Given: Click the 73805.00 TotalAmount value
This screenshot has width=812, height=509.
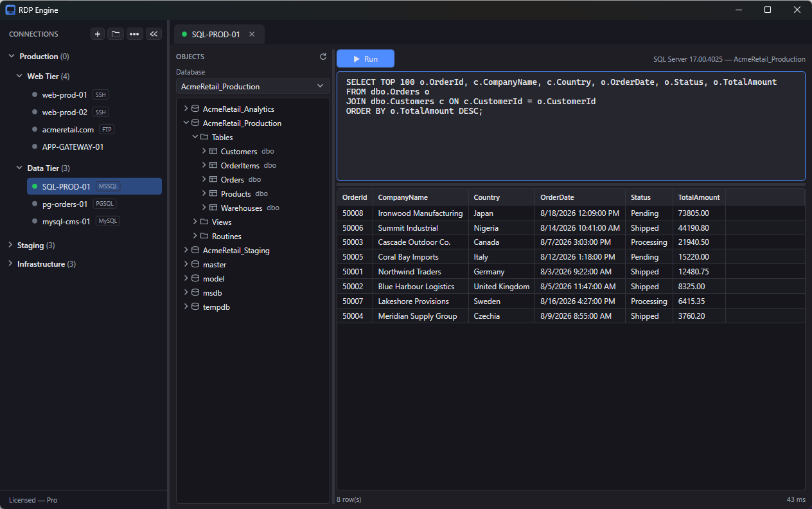Looking at the screenshot, I should [693, 213].
